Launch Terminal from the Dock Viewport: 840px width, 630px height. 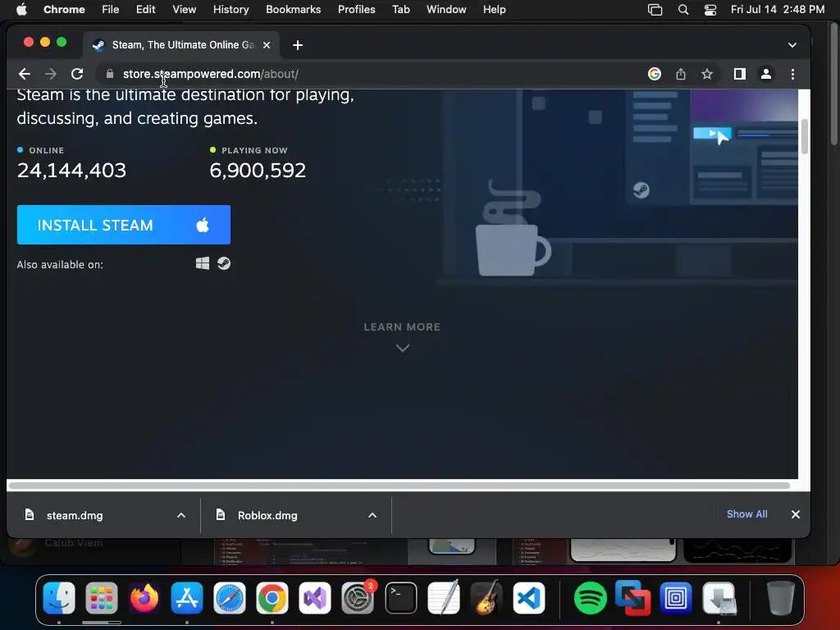(400, 598)
